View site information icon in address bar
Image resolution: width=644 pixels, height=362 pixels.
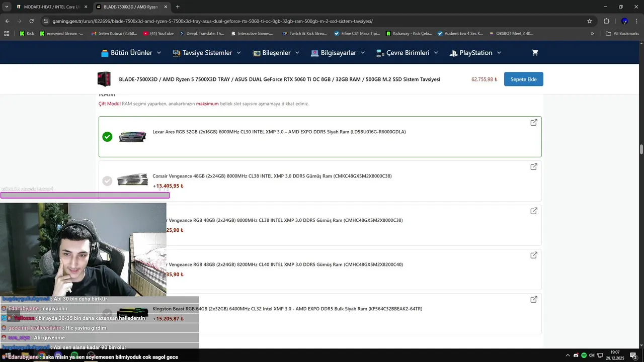[46, 21]
